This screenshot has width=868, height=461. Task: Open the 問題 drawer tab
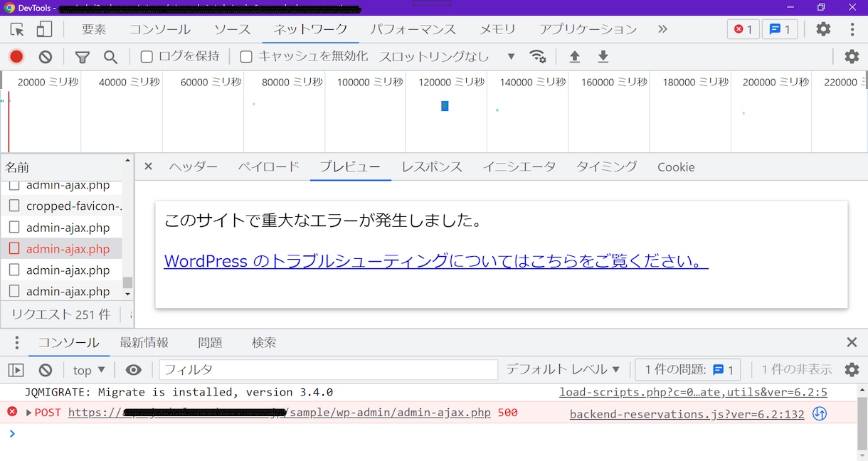[x=211, y=342]
